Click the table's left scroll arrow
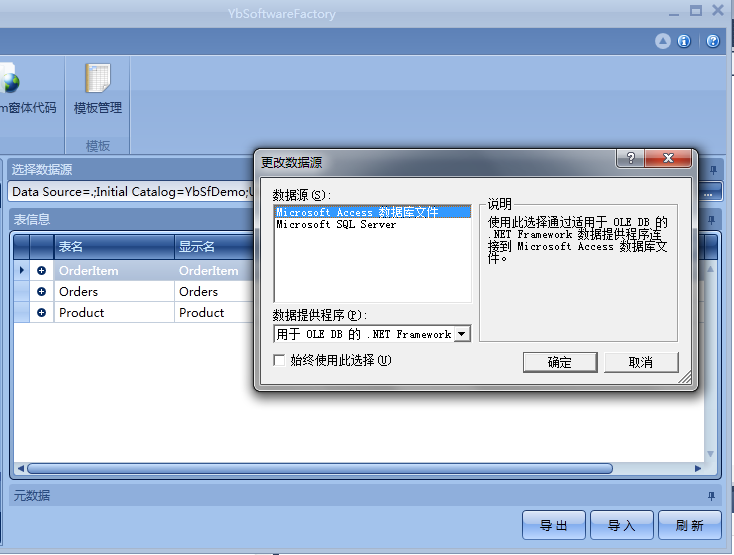The width and height of the screenshot is (734, 555). pos(21,468)
